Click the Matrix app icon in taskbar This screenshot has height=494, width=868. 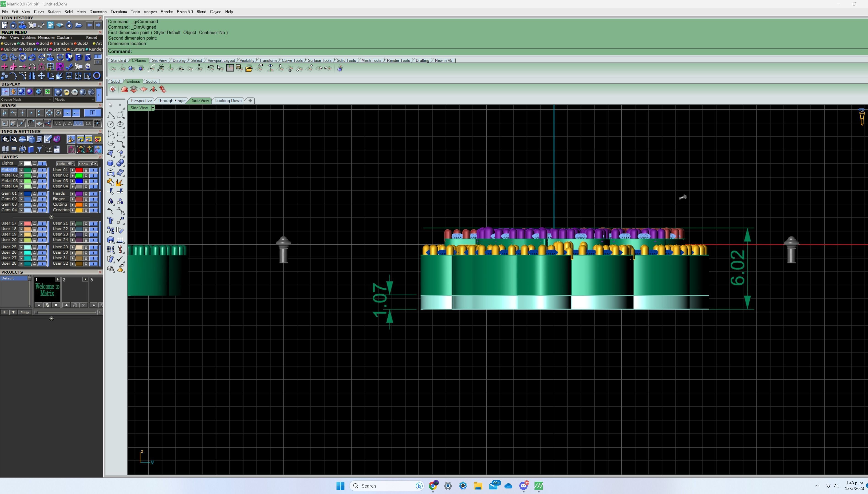(538, 486)
